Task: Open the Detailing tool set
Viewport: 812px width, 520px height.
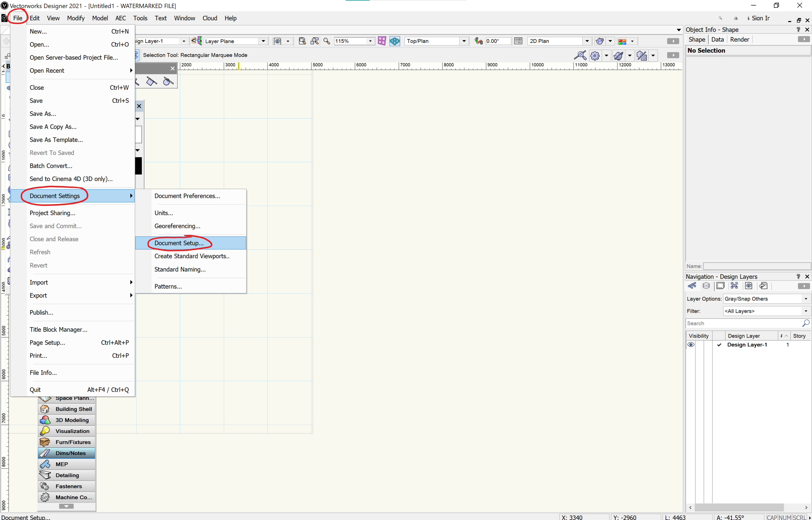Action: click(x=67, y=475)
